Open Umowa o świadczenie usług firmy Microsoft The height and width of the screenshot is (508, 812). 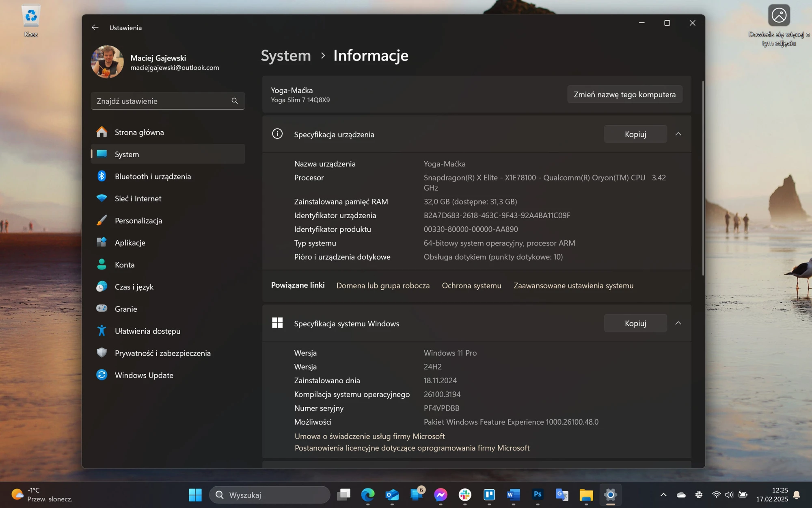click(369, 436)
